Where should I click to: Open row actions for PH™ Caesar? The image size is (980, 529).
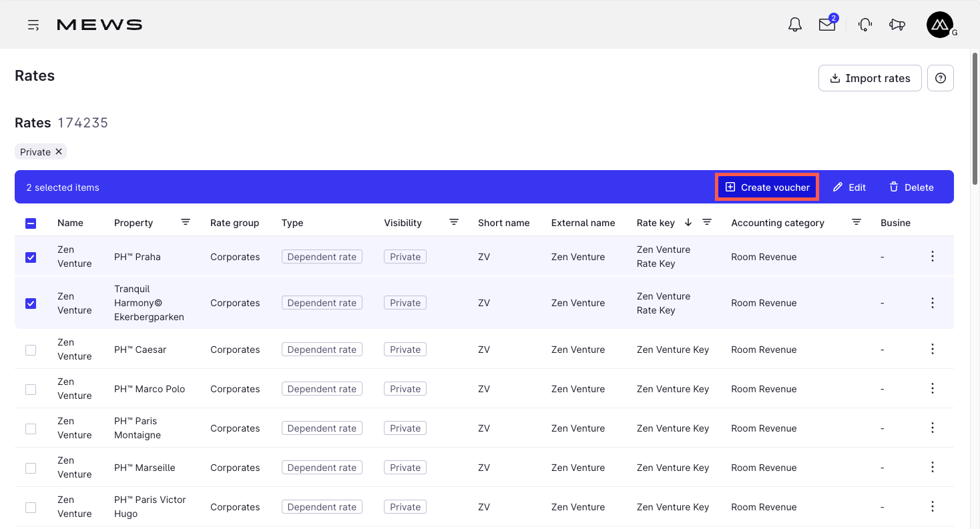click(x=933, y=349)
